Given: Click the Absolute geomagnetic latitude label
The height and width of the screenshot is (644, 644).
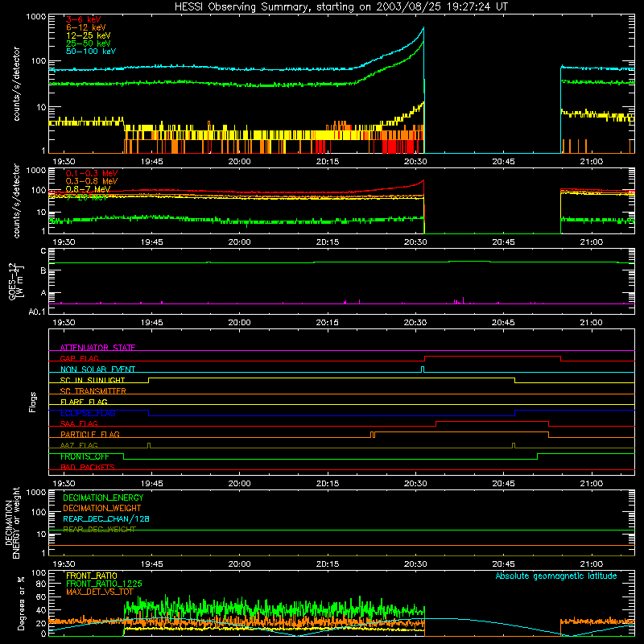Looking at the screenshot, I should [x=556, y=576].
